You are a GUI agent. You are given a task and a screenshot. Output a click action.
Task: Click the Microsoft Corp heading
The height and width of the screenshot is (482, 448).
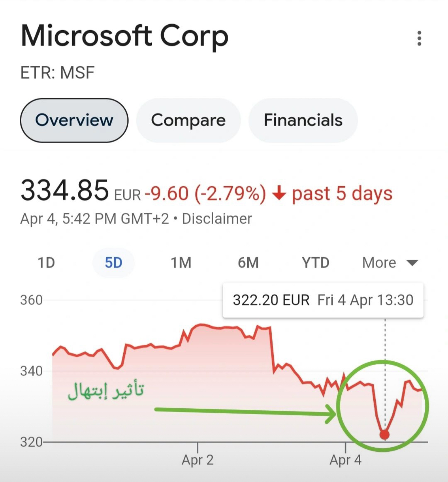(x=125, y=36)
